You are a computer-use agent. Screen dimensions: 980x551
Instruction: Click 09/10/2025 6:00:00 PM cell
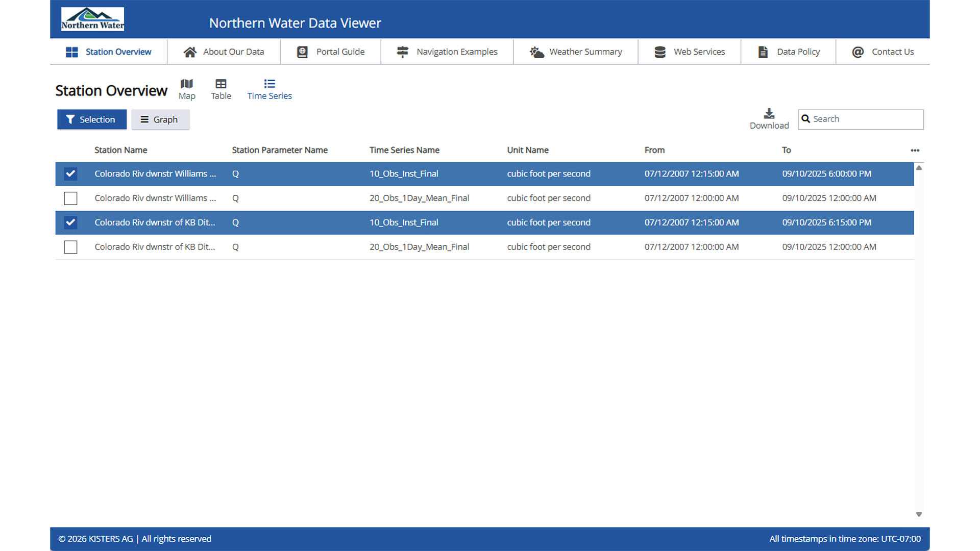tap(826, 174)
